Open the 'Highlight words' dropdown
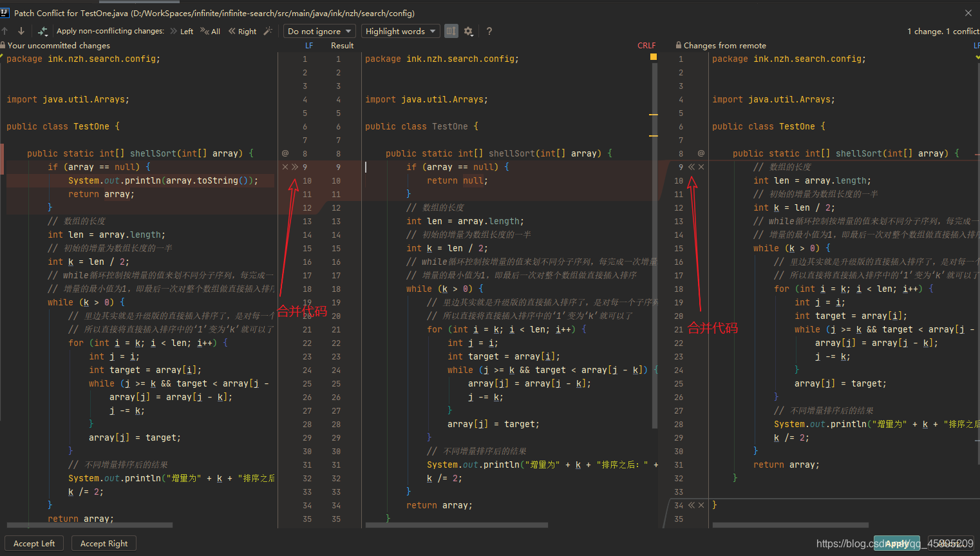This screenshot has width=980, height=556. pyautogui.click(x=400, y=31)
